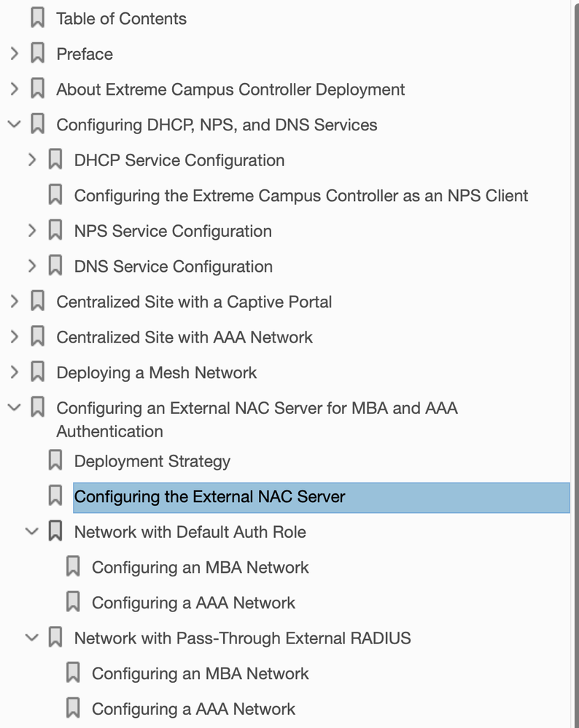Open Configuring a AAA Network under Pass-Through External RADIUS
Viewport: 579px width, 728px height.
(193, 709)
